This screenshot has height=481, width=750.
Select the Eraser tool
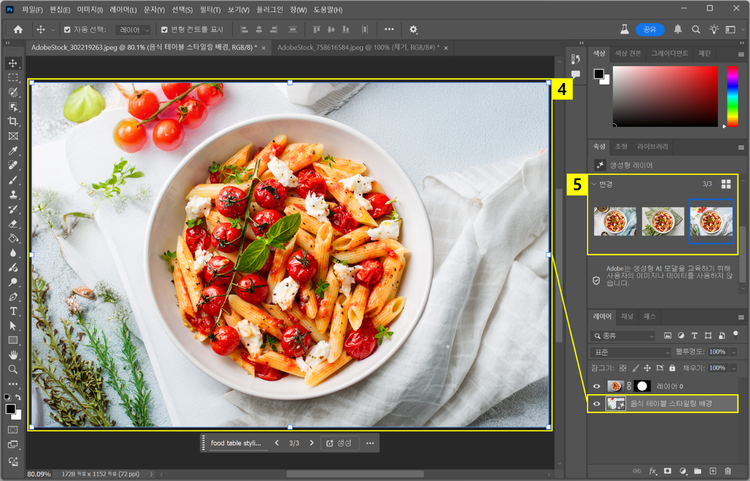tap(13, 224)
